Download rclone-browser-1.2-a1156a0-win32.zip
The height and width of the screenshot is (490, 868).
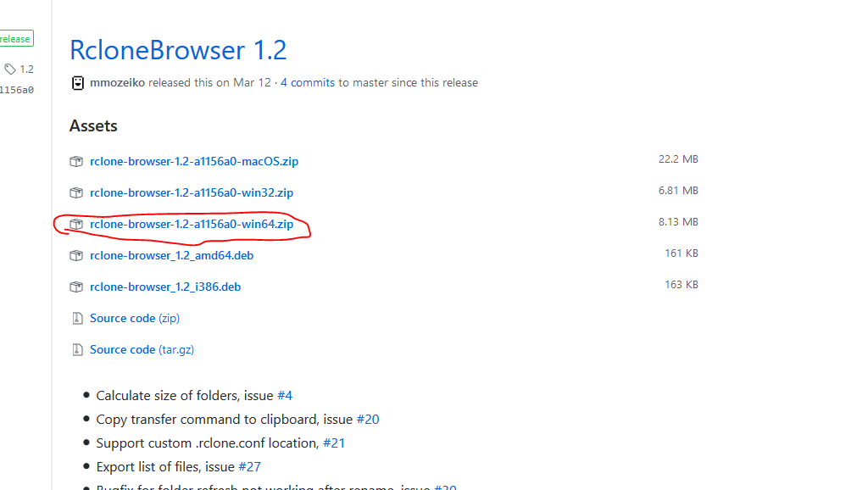click(192, 192)
